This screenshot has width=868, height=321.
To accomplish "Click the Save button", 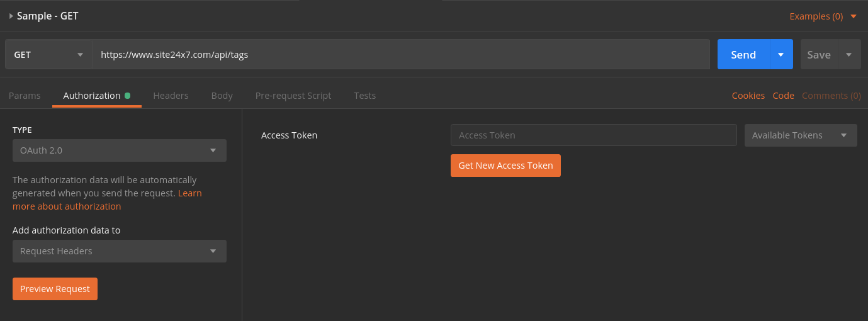I will [818, 55].
